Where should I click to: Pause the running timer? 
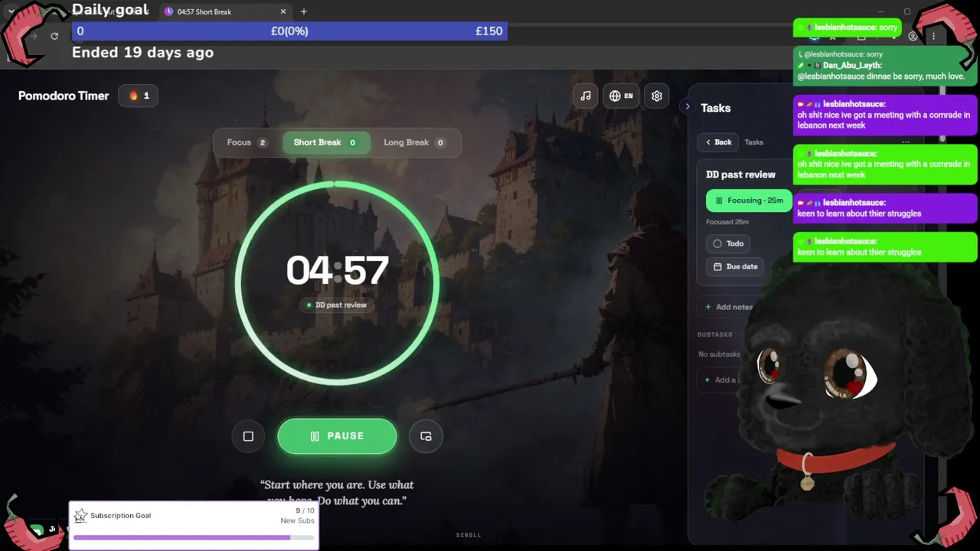pos(337,436)
